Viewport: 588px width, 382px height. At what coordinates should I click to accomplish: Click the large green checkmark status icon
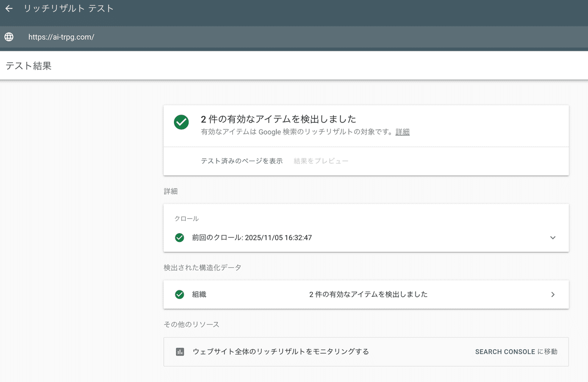click(181, 122)
